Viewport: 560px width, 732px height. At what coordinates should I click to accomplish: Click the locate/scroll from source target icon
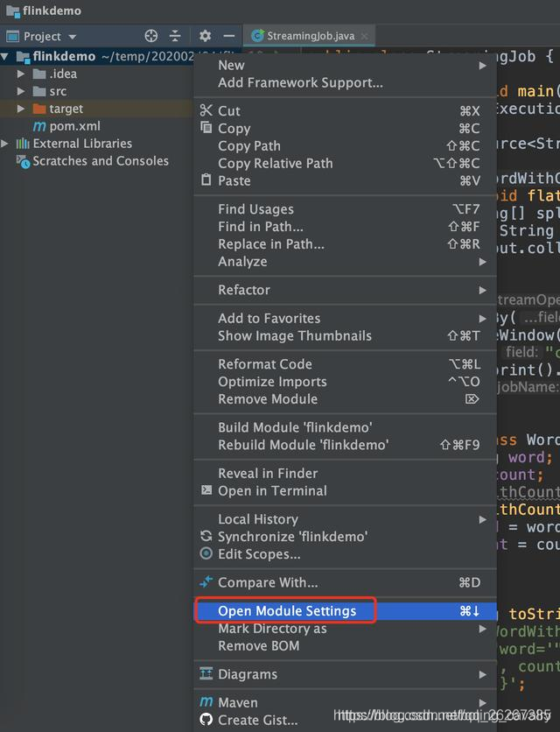tap(151, 36)
